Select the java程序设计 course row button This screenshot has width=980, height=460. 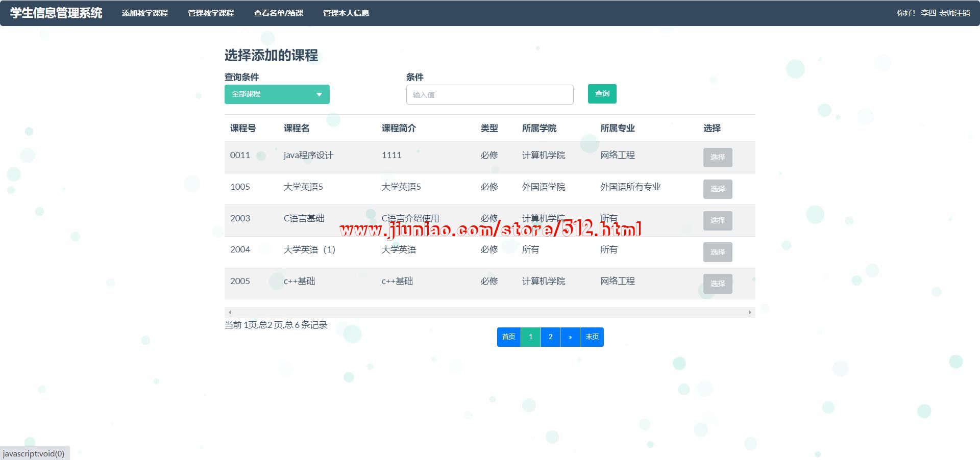pyautogui.click(x=717, y=158)
